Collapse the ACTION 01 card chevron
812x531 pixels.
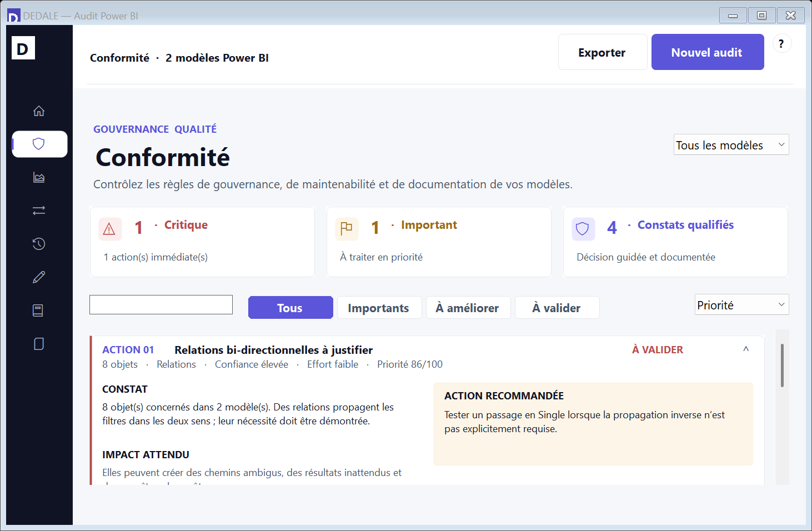tap(746, 349)
